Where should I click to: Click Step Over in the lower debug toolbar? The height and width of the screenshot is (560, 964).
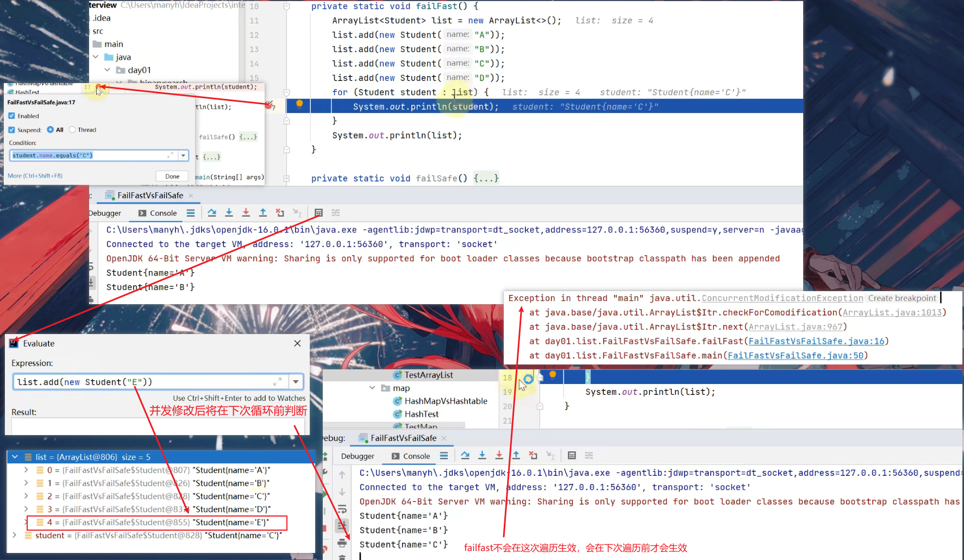[465, 456]
